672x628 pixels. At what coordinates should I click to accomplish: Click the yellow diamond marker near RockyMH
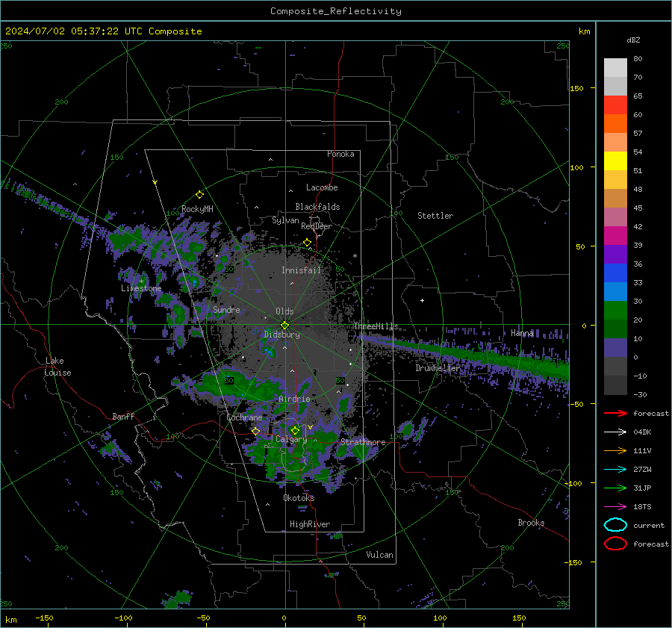[199, 195]
